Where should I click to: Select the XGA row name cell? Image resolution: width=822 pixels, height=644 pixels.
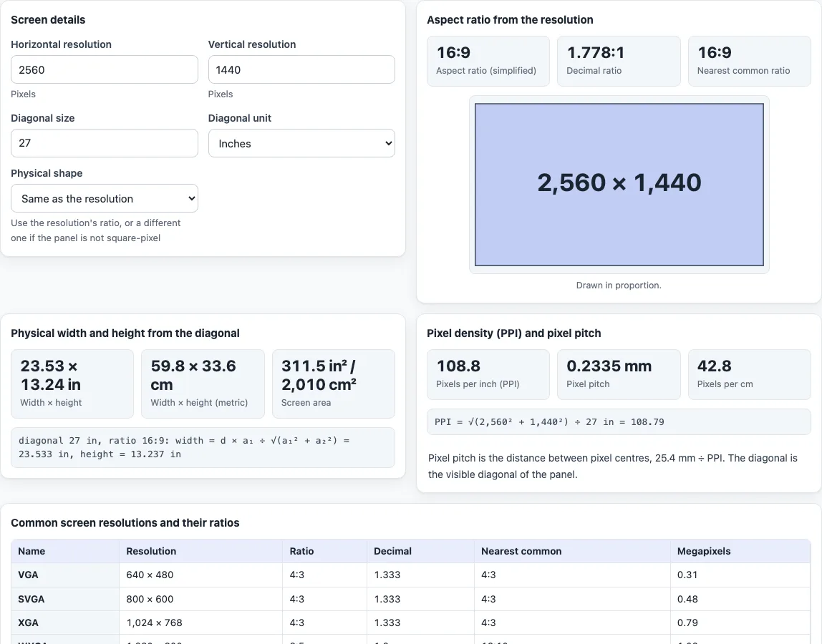[65, 623]
